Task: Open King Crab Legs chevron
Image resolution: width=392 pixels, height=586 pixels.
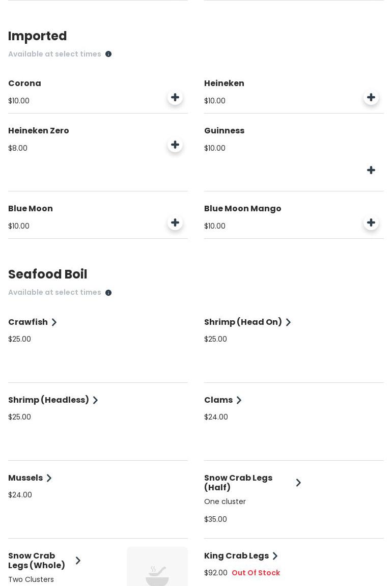Action: [275, 556]
